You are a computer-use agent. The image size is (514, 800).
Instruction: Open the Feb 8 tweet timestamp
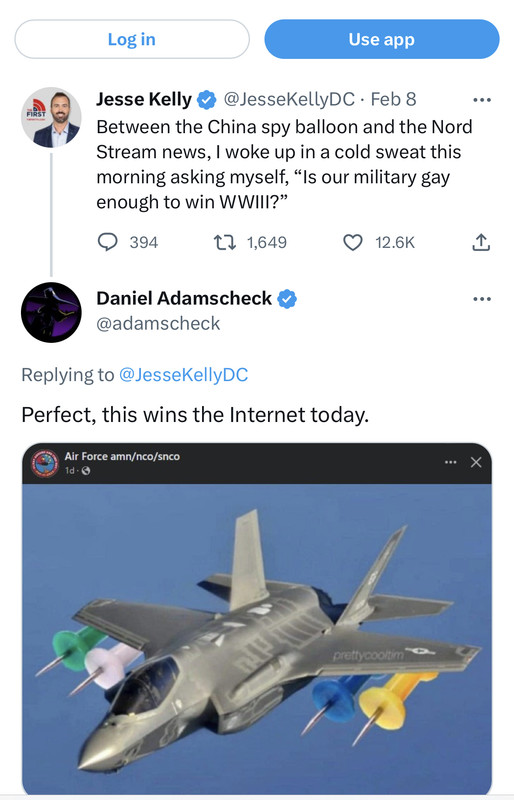(x=393, y=99)
